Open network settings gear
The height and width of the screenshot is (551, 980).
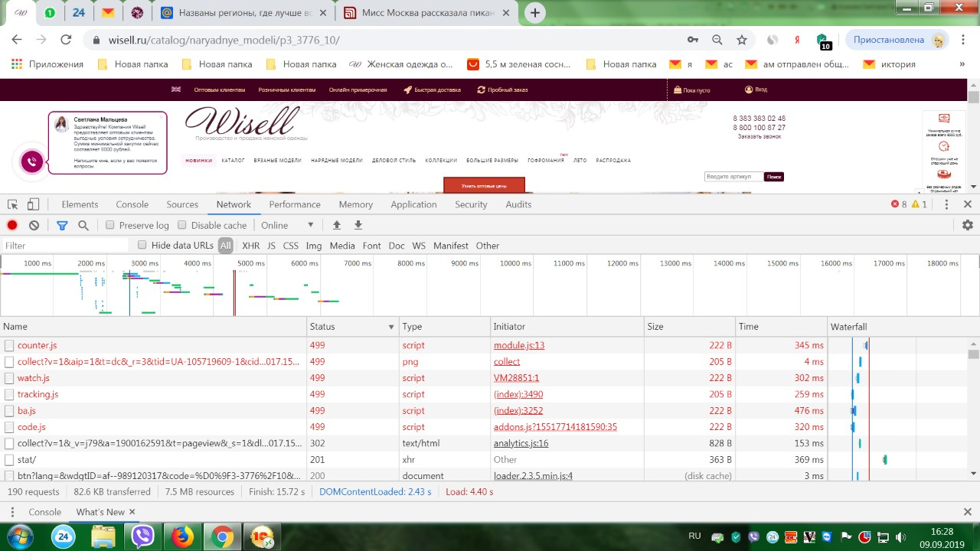[x=968, y=225]
